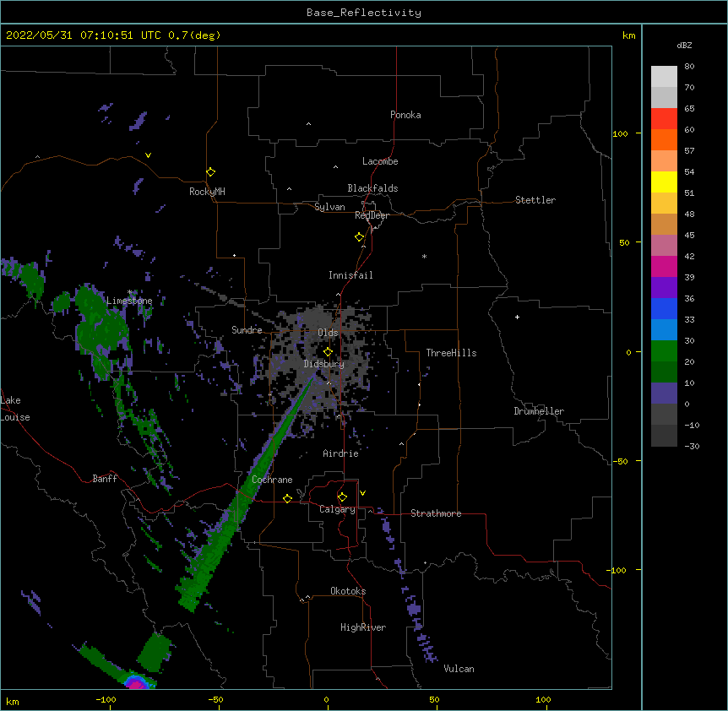Select the yellow V marker northeast of Calgary
Screen dimensions: 728x711
[362, 493]
